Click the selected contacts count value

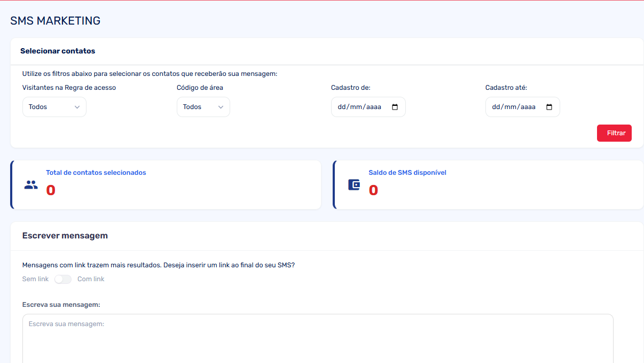click(x=51, y=190)
